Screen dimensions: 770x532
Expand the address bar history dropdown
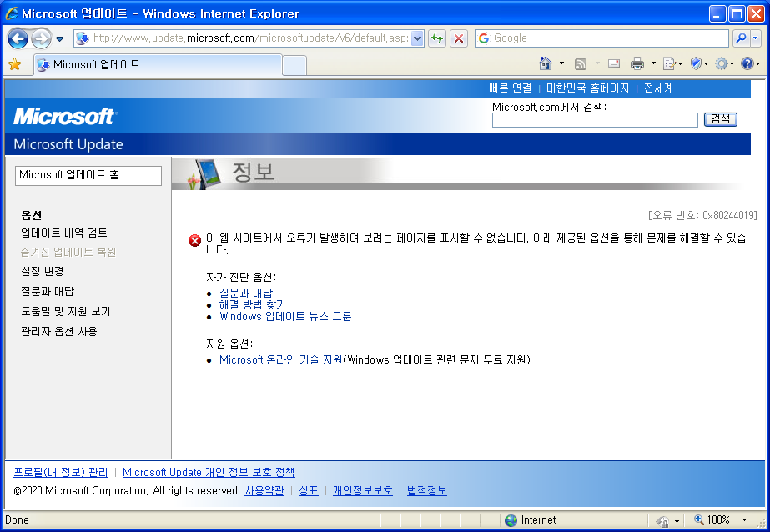[x=417, y=38]
